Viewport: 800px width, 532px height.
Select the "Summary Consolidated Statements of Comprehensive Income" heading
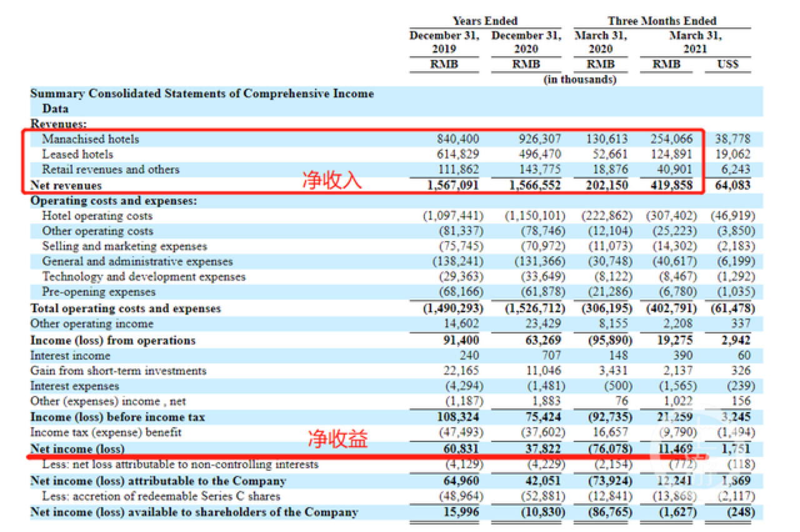pos(202,94)
